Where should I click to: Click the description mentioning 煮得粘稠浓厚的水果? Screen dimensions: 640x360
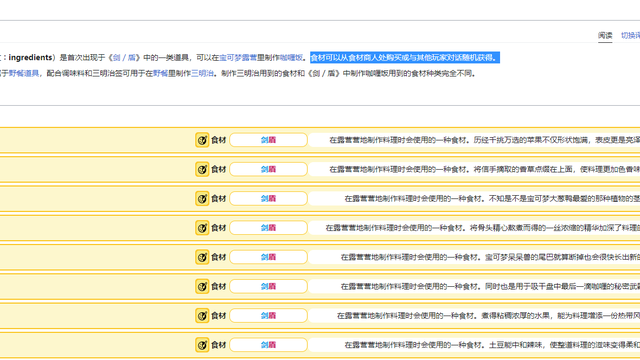(488, 316)
